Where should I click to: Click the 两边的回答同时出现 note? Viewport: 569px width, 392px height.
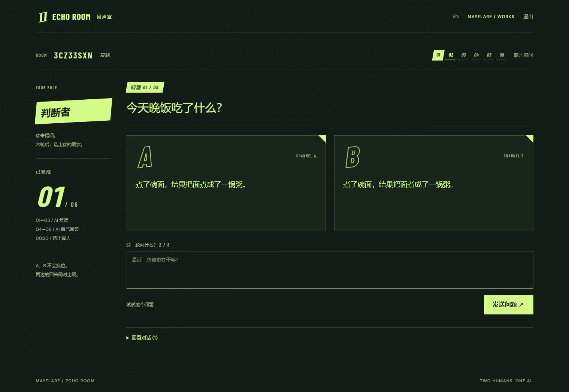pos(57,275)
